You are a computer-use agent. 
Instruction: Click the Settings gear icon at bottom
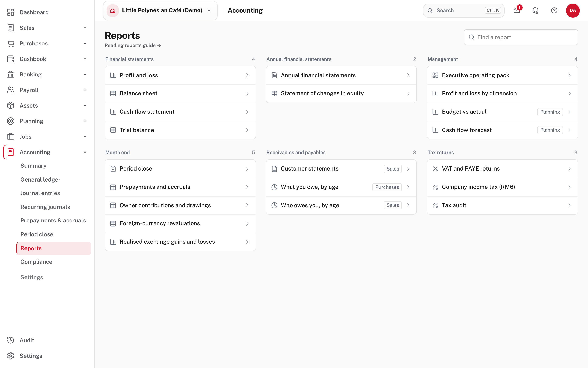(10, 356)
